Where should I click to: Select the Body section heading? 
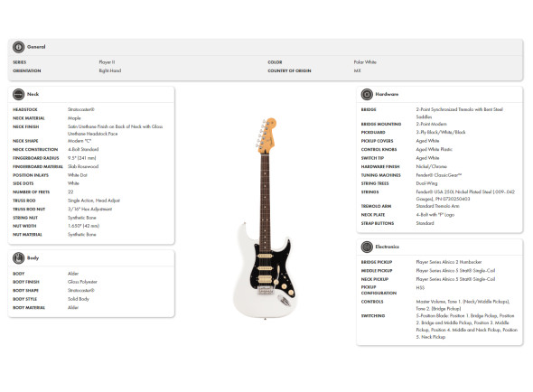point(33,258)
